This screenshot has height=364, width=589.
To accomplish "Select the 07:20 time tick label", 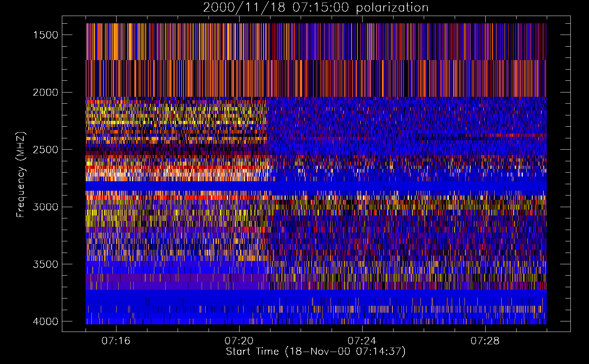I will [239, 341].
